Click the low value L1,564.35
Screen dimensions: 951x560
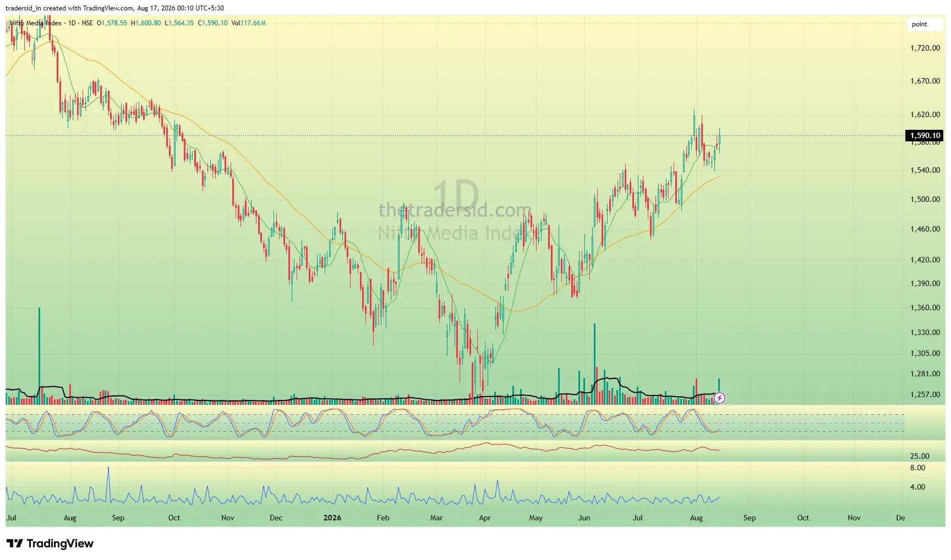(x=179, y=23)
